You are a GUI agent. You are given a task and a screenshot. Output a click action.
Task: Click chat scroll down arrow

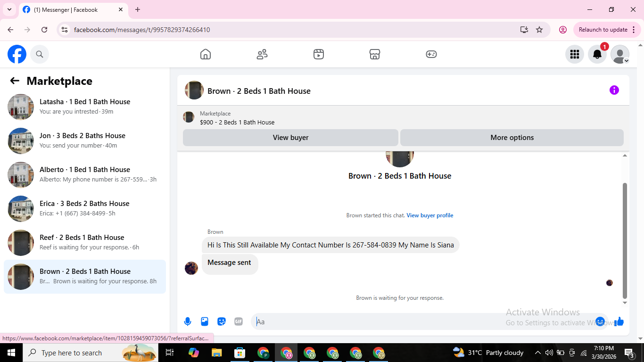(x=625, y=303)
